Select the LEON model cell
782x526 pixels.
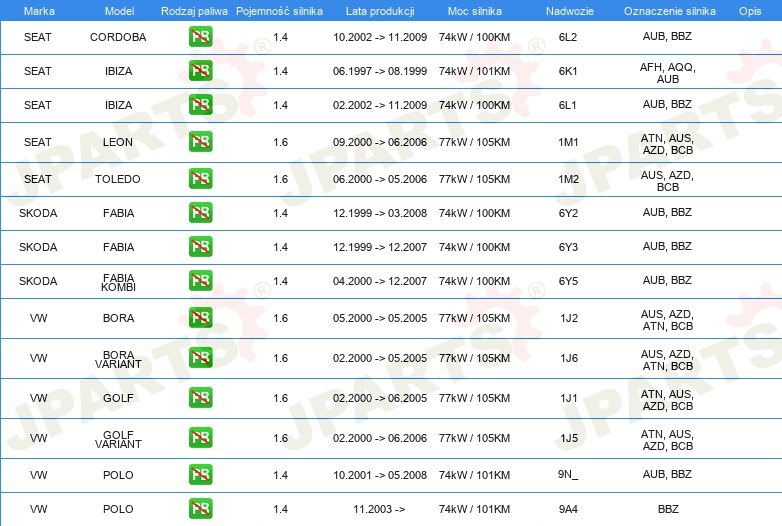(118, 142)
